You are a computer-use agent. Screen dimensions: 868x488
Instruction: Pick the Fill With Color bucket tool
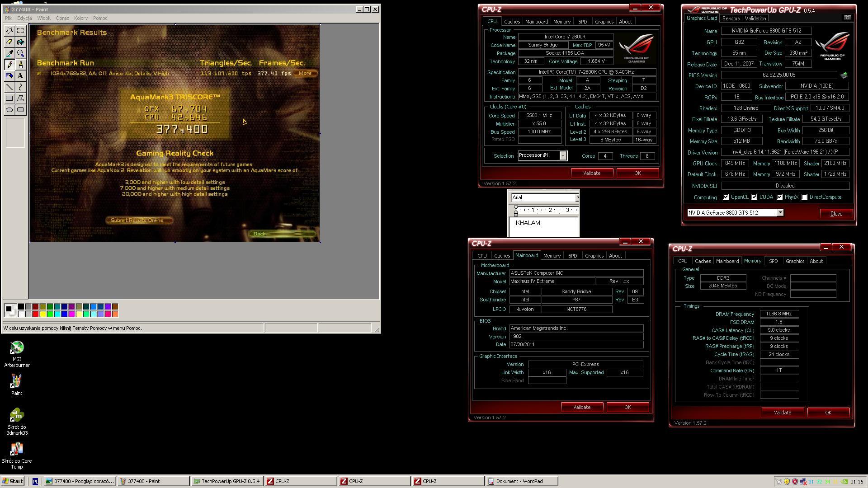(x=21, y=42)
